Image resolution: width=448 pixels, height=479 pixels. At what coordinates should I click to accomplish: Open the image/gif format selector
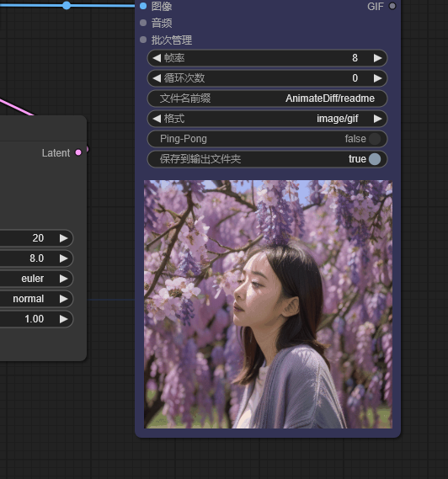pyautogui.click(x=267, y=119)
